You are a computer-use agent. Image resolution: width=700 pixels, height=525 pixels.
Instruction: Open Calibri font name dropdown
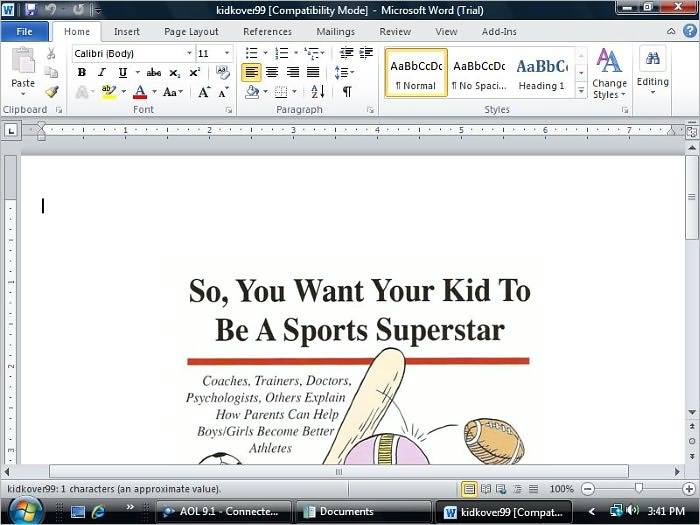[x=189, y=53]
